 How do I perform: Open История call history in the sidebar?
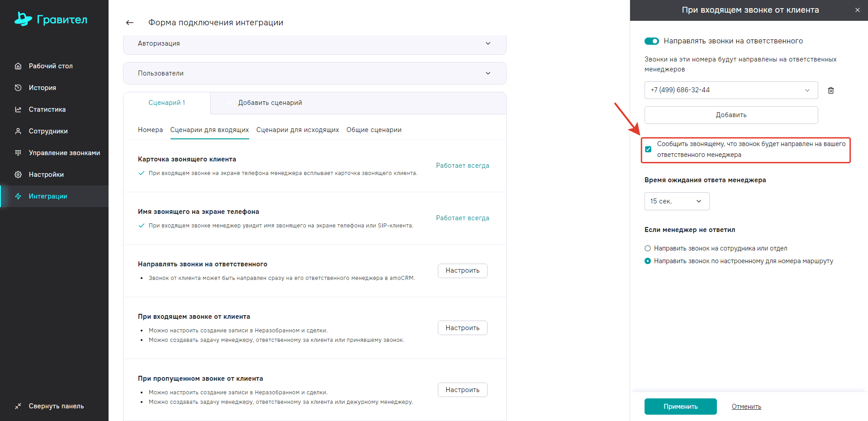[42, 88]
